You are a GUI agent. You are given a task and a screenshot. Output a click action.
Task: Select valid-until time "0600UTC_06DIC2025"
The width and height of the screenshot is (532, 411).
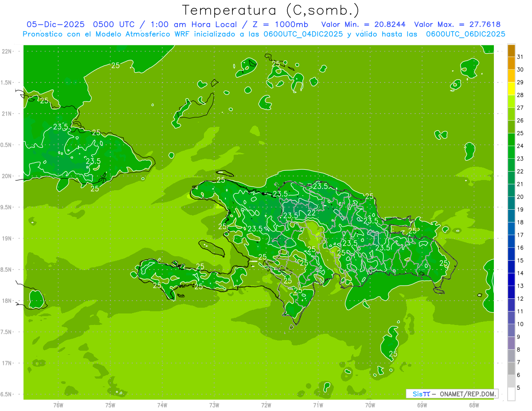point(465,34)
